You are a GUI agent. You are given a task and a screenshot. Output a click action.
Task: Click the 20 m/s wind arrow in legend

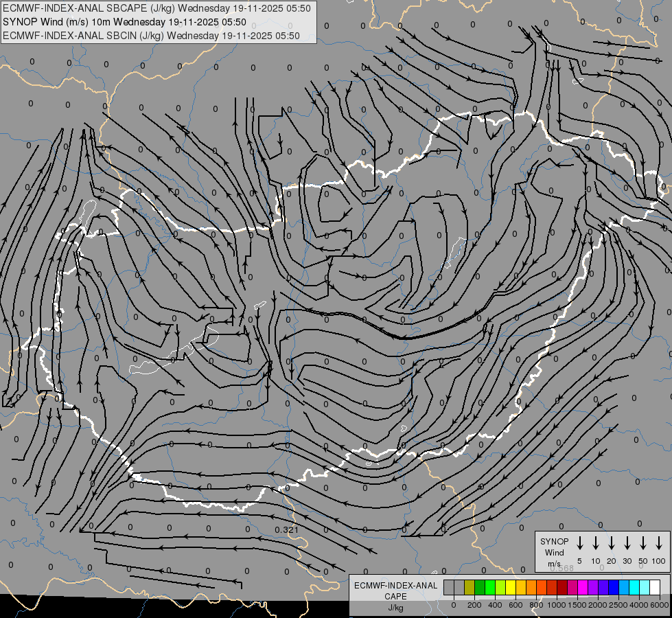click(612, 543)
